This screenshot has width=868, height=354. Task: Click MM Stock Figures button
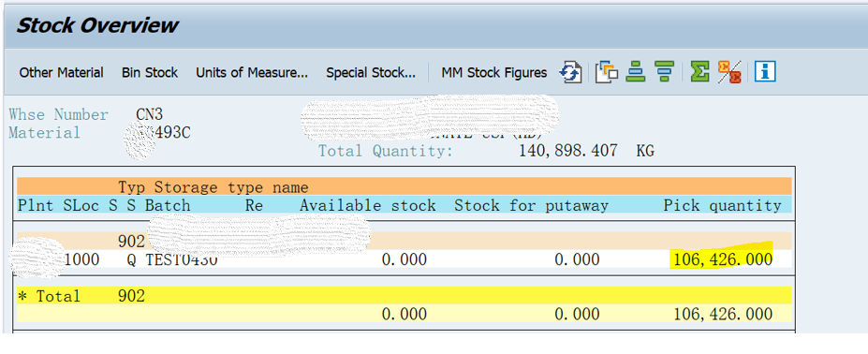coord(493,72)
